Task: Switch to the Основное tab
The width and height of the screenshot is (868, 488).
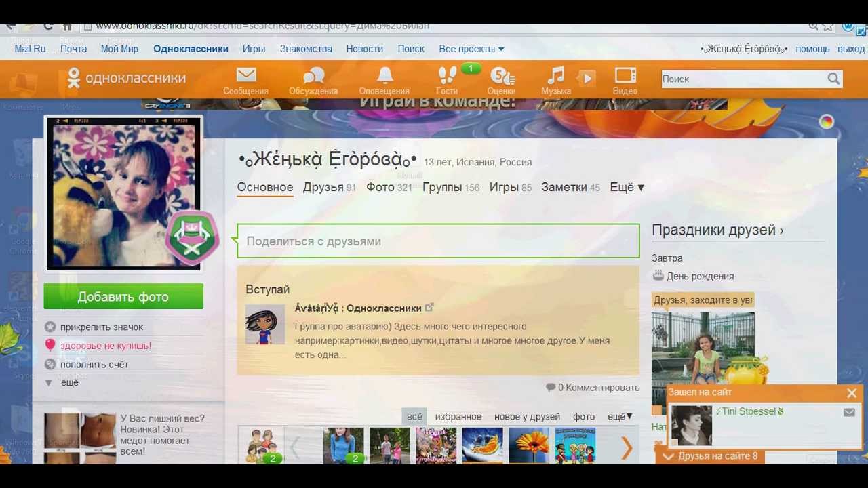Action: click(265, 188)
